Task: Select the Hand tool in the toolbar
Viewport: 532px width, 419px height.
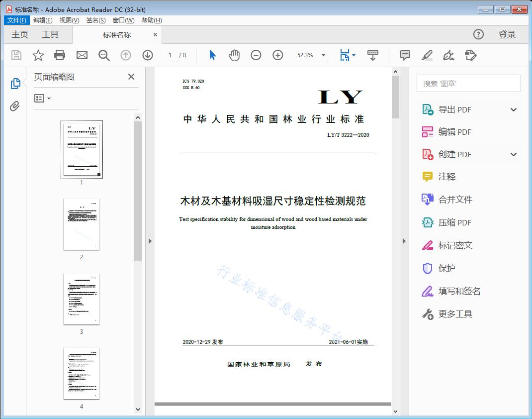Action: tap(234, 55)
